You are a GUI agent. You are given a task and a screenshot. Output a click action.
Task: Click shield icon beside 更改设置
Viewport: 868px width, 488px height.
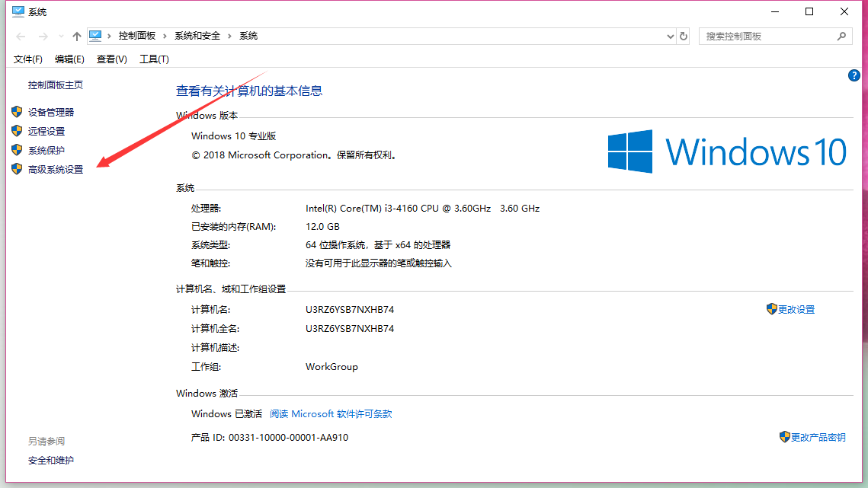pyautogui.click(x=772, y=309)
